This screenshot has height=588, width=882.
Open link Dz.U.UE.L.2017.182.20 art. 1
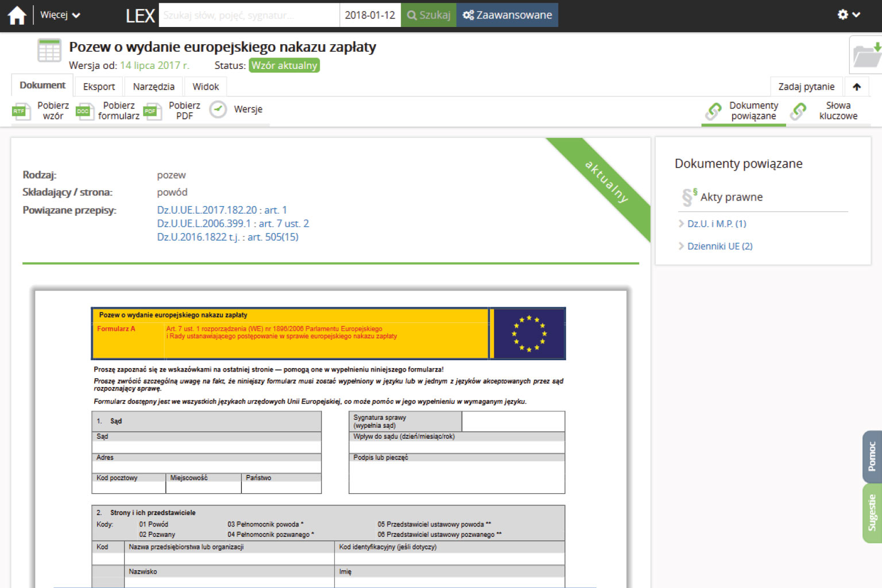pos(222,210)
